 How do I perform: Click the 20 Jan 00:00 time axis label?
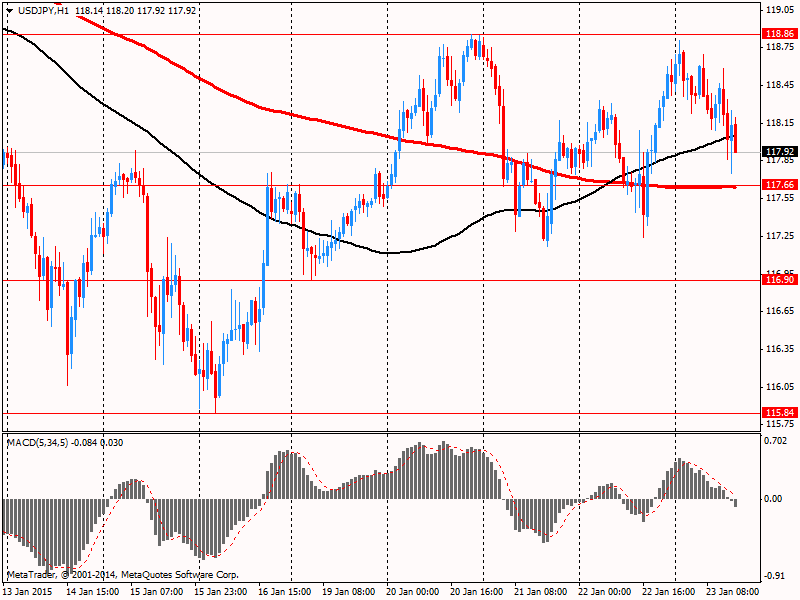point(413,592)
